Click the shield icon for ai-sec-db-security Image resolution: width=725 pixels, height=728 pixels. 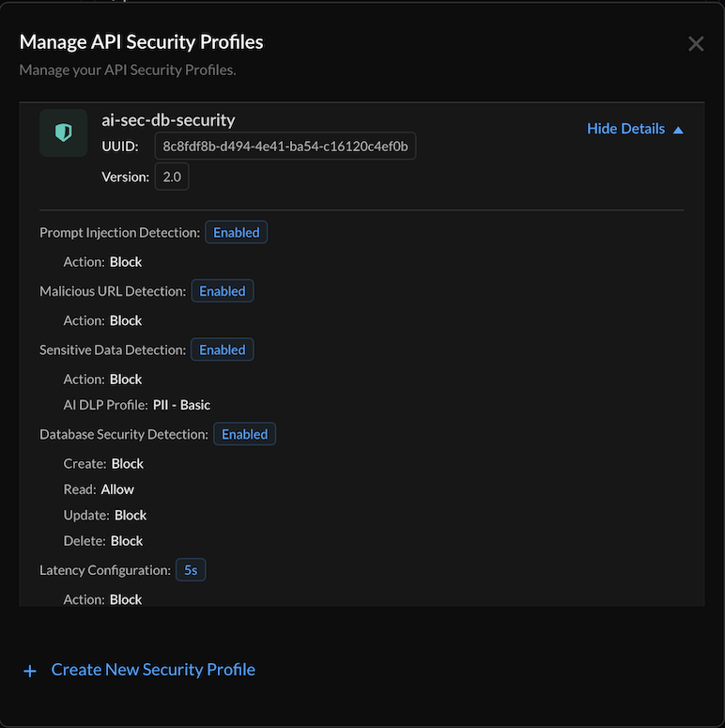(x=63, y=133)
